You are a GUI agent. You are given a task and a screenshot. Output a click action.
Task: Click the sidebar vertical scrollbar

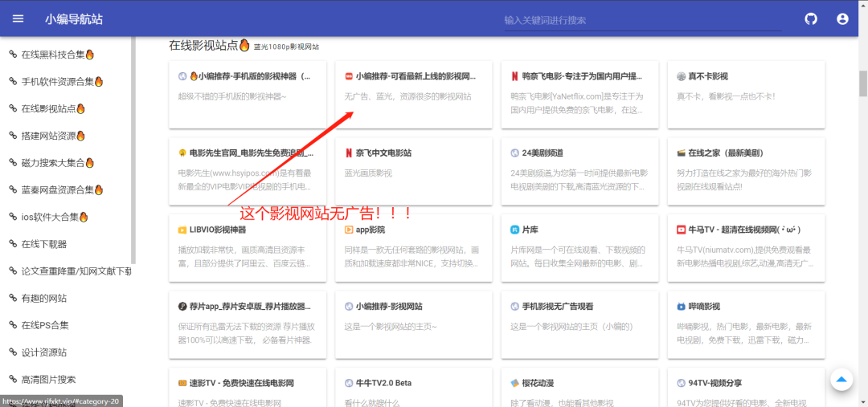133,150
